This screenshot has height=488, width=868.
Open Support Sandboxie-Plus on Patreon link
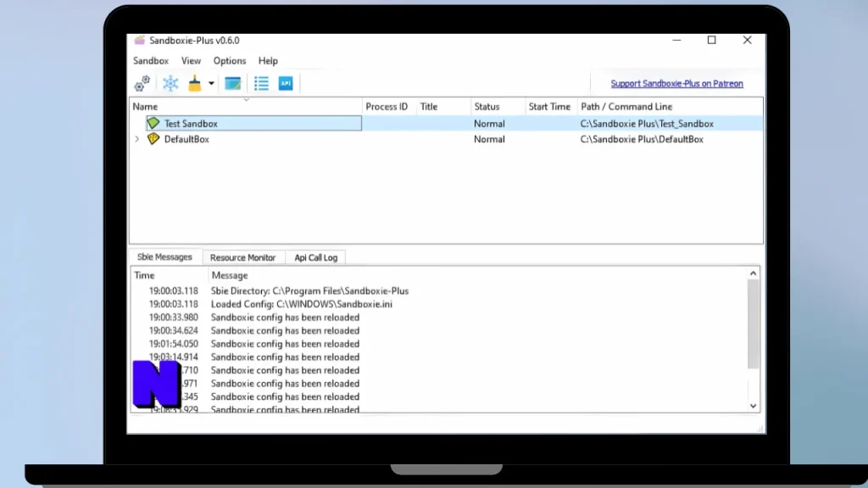[677, 84]
